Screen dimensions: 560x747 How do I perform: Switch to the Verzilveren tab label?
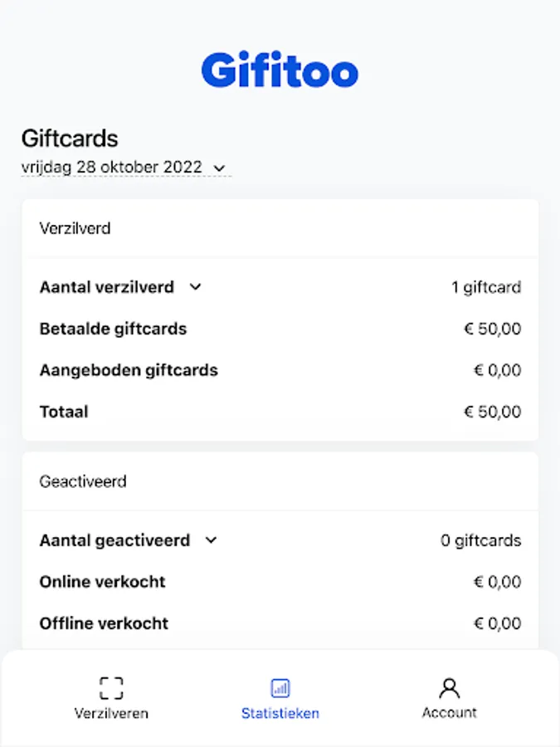click(111, 713)
